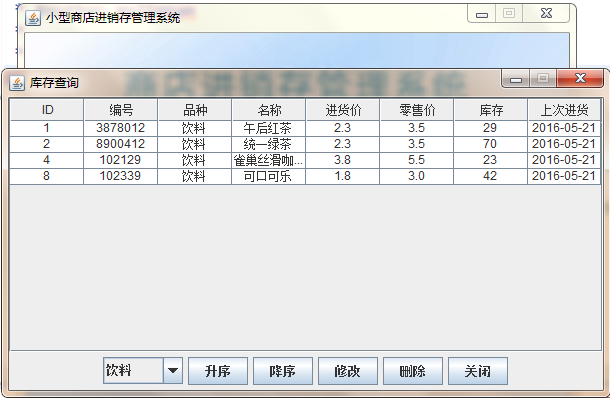Close the 小型商店进销存管理系统 main window
610x398 pixels.
click(x=547, y=14)
